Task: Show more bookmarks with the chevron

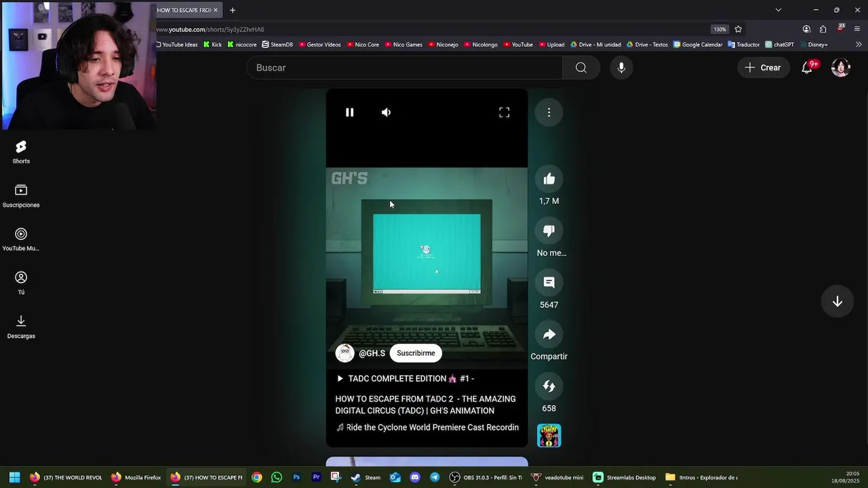Action: click(859, 45)
